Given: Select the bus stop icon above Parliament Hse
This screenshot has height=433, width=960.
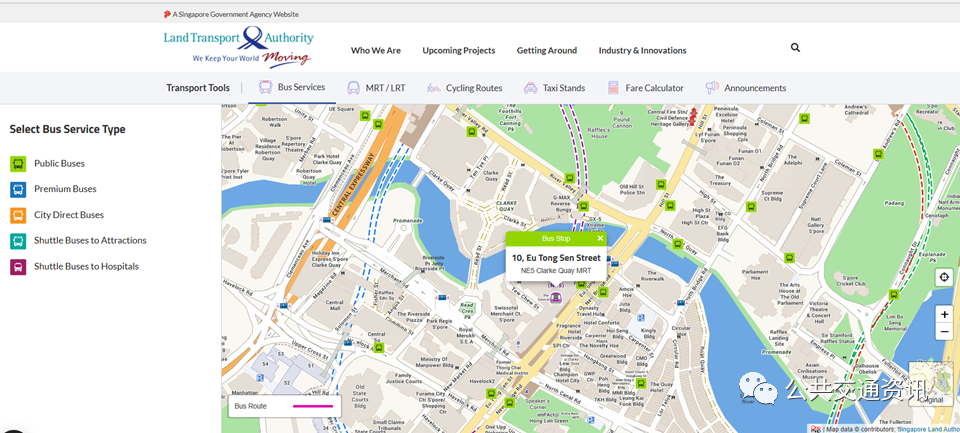Looking at the screenshot, I should 789,258.
